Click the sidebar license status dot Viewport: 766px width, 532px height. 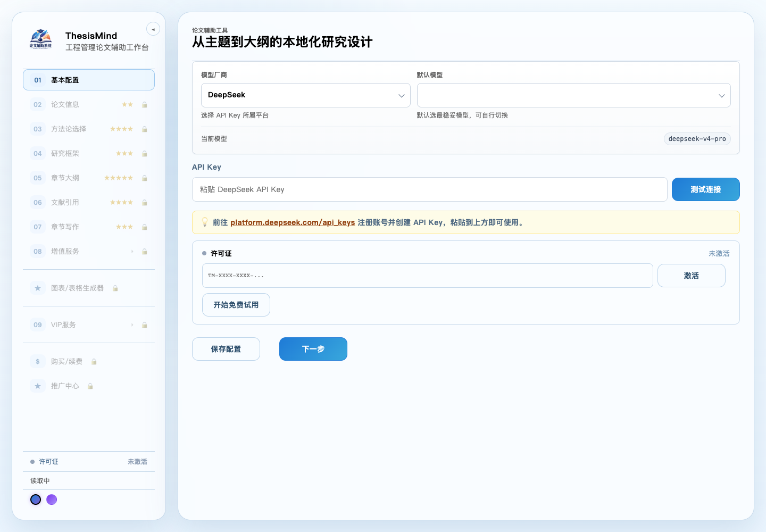(32, 462)
